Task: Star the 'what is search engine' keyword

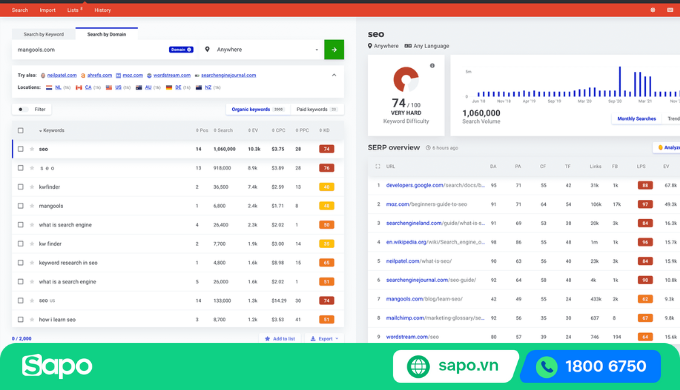Action: point(32,225)
